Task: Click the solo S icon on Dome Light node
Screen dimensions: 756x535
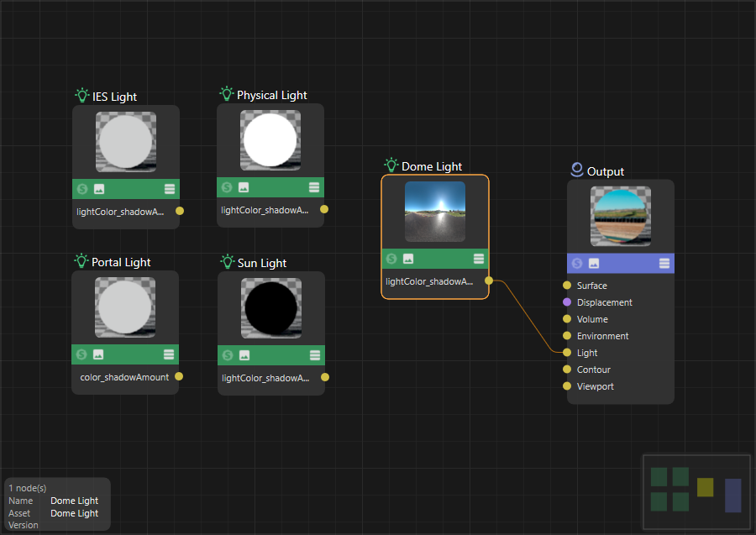Action: 391,259
